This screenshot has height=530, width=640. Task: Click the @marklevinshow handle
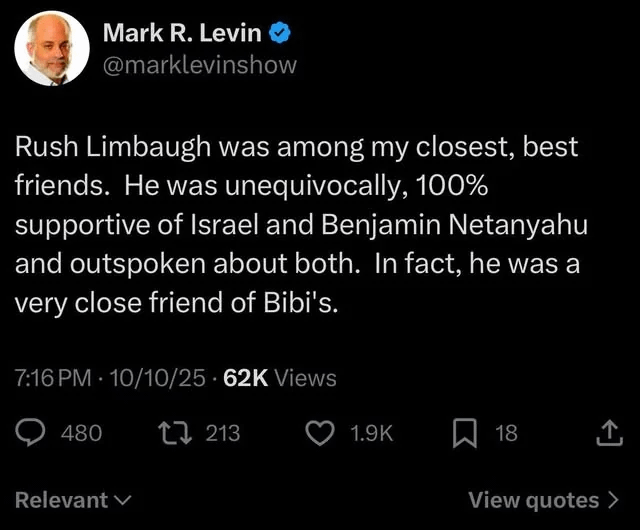coord(200,64)
